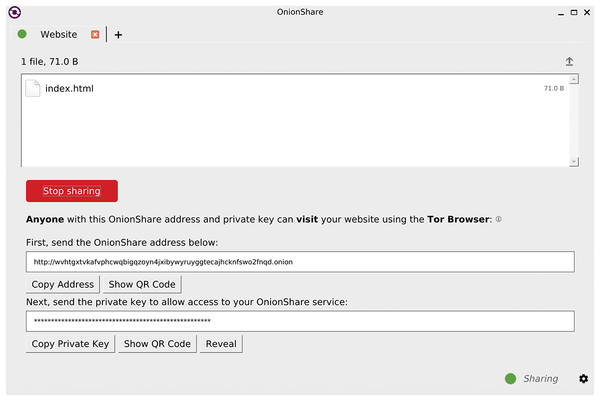Viewport: 600px width, 401px height.
Task: Click the index.html file icon
Action: tap(33, 88)
